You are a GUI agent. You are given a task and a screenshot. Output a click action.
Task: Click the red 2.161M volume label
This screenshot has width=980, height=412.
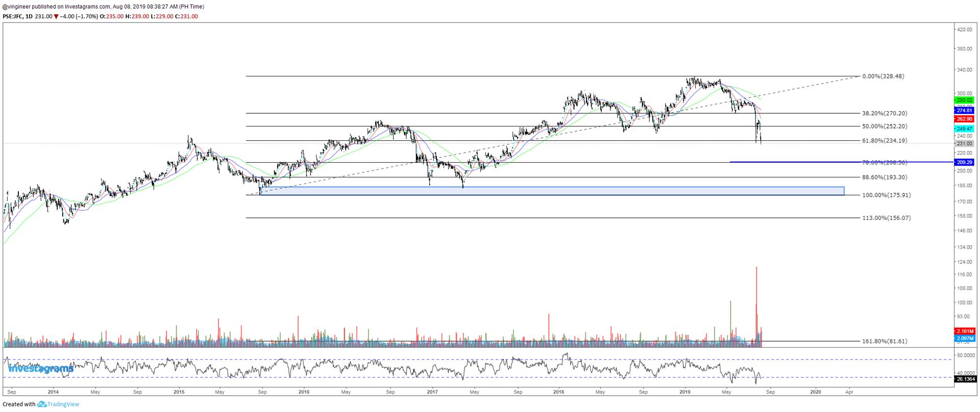click(965, 331)
